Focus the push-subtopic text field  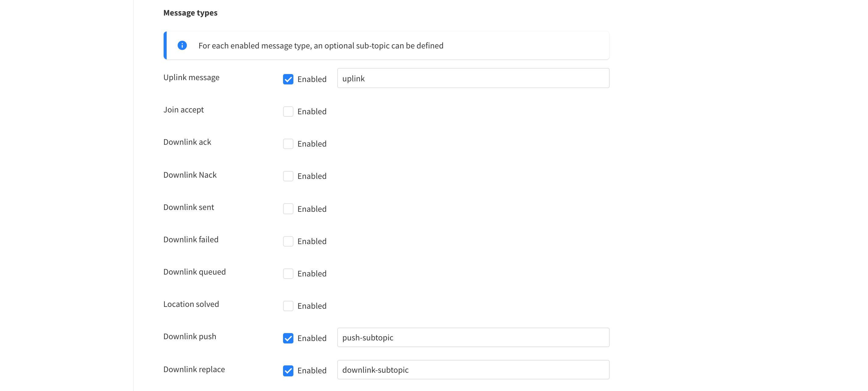click(473, 337)
